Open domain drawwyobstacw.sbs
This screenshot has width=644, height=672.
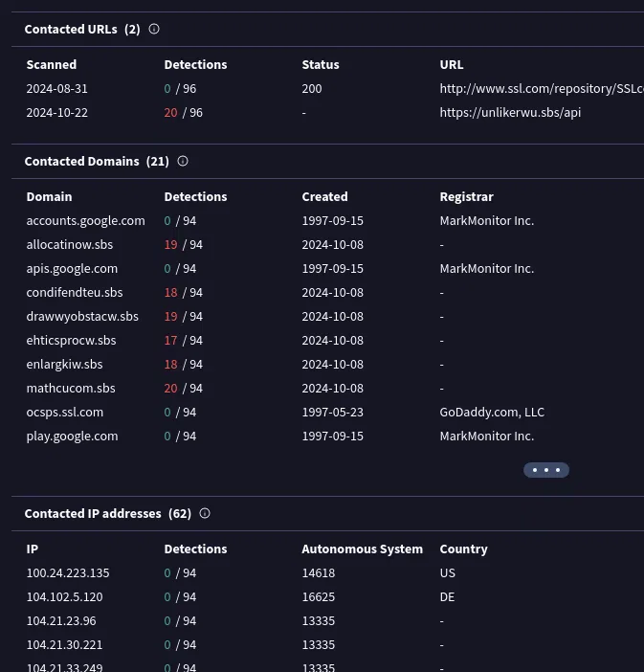click(82, 317)
